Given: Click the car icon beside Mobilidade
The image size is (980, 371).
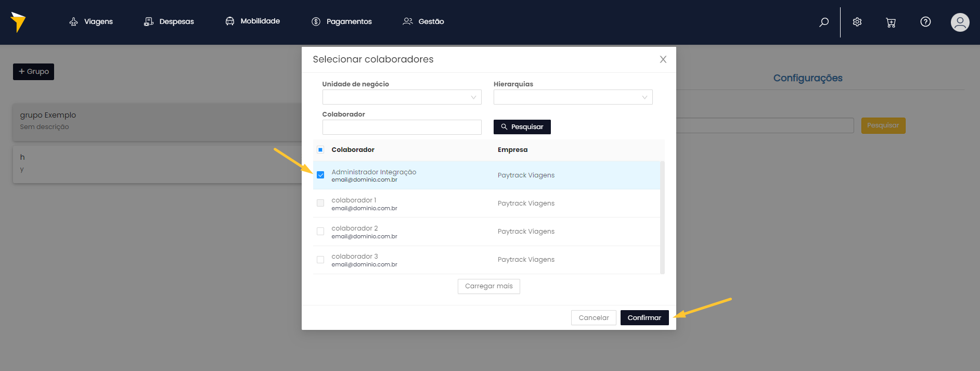Looking at the screenshot, I should click(x=230, y=21).
